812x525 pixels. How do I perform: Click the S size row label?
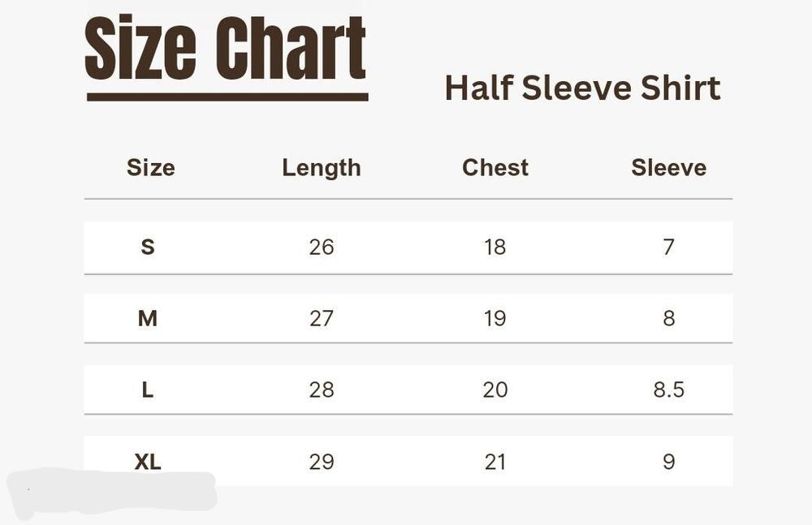(148, 247)
